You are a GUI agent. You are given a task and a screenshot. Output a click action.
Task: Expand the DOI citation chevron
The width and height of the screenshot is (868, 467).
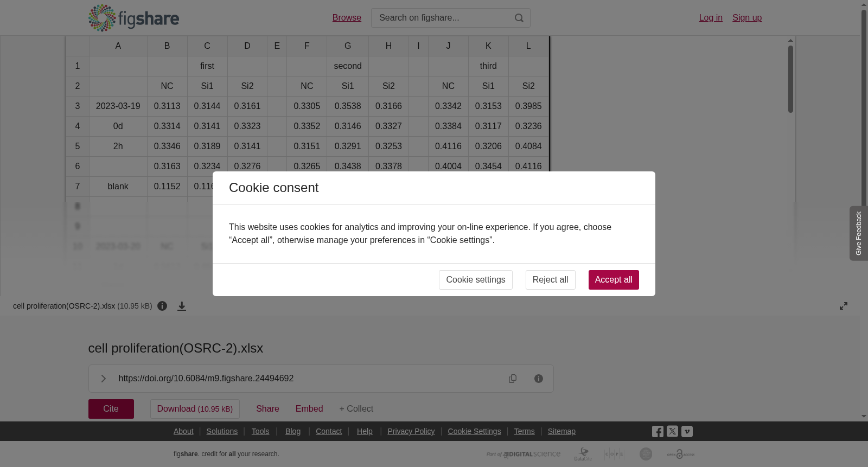click(x=103, y=379)
